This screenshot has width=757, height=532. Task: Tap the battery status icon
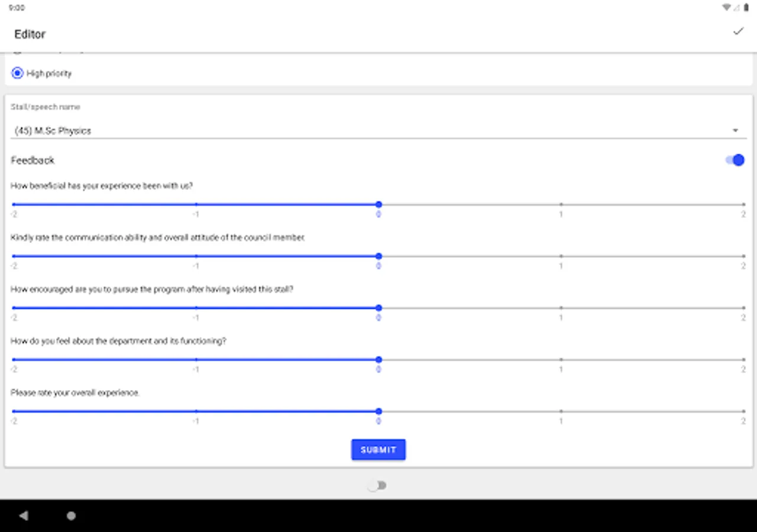[x=746, y=8]
